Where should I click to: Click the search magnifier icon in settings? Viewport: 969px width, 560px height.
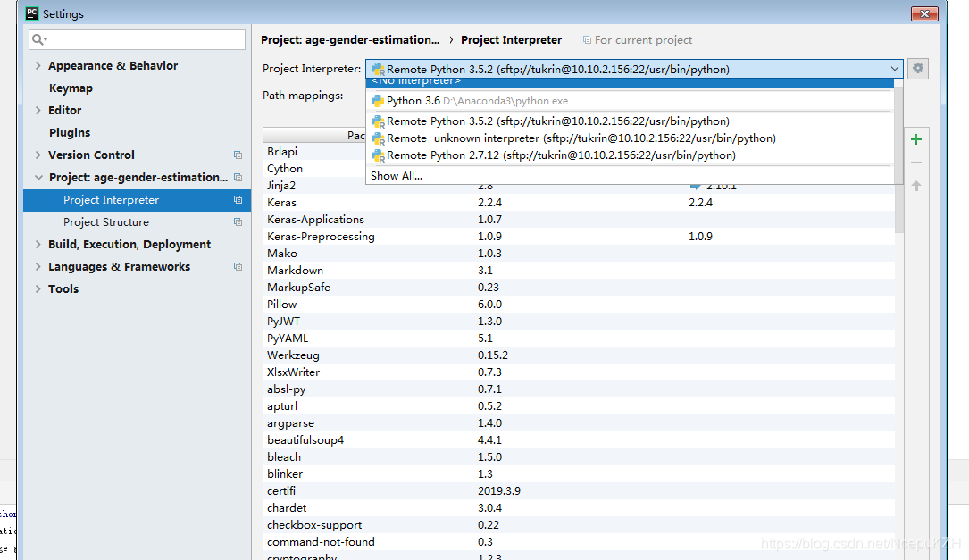39,39
